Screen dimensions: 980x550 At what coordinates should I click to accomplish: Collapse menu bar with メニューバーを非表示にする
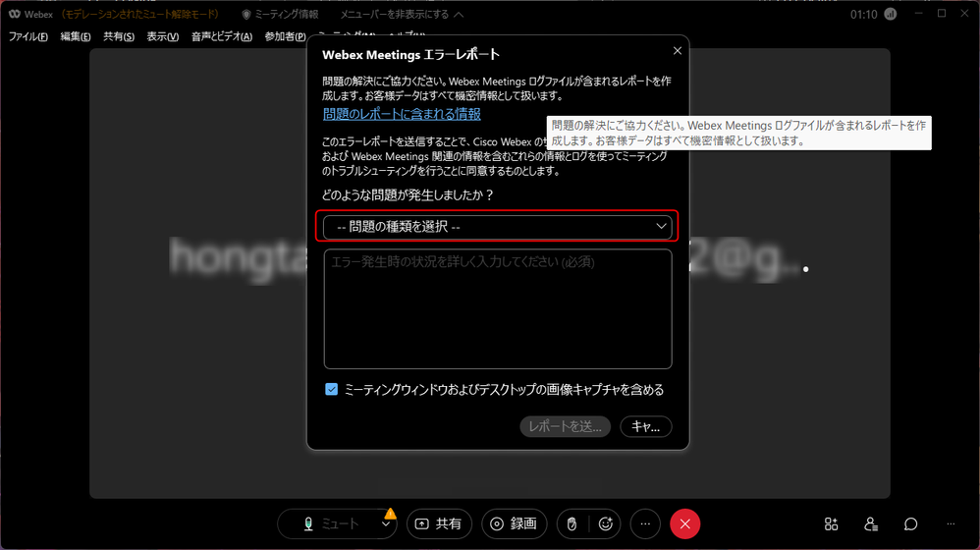click(x=402, y=14)
